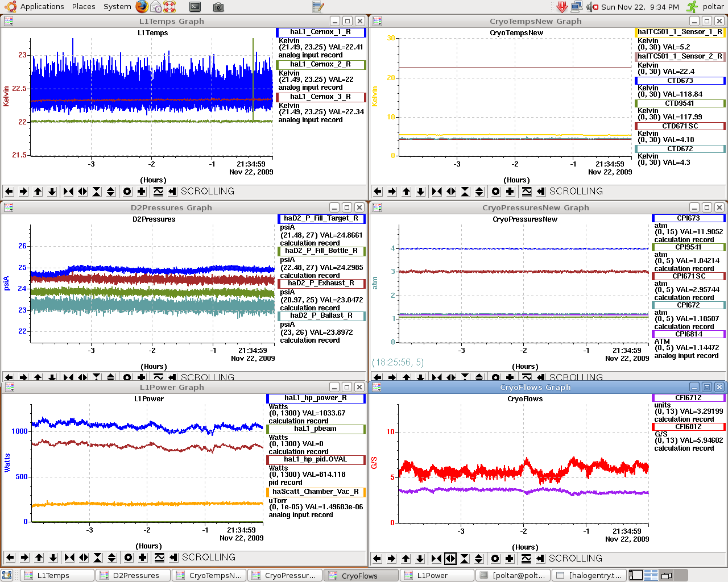This screenshot has width=728, height=582.
Task: Open the System menu
Action: 117,7
